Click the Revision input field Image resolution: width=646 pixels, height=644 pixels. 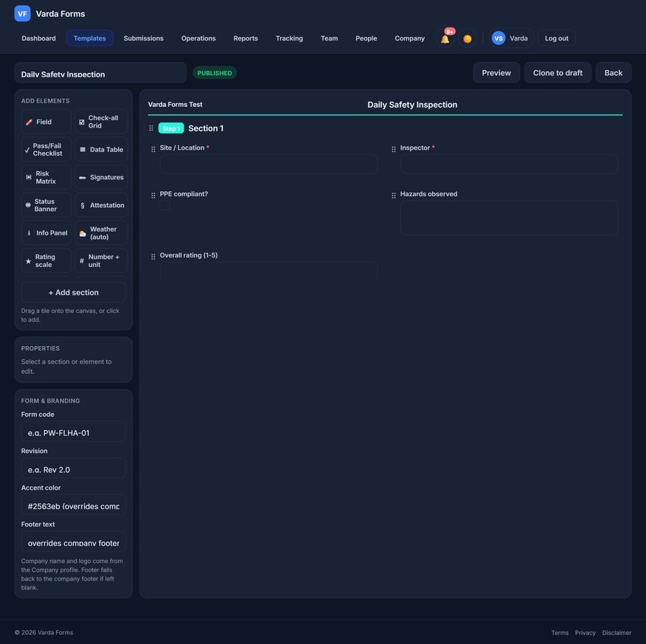click(74, 470)
